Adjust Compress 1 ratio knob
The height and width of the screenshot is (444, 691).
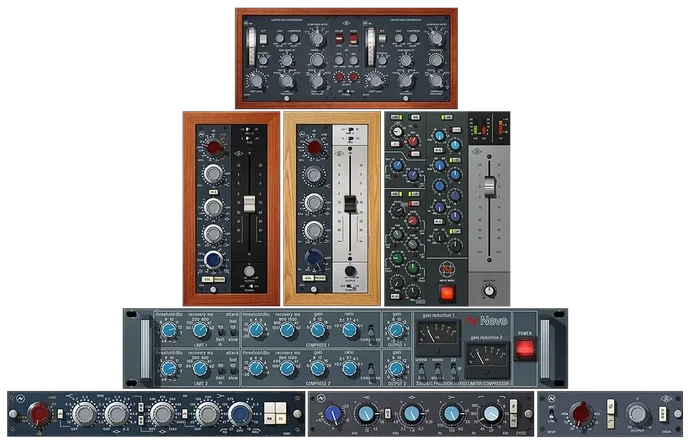(349, 330)
